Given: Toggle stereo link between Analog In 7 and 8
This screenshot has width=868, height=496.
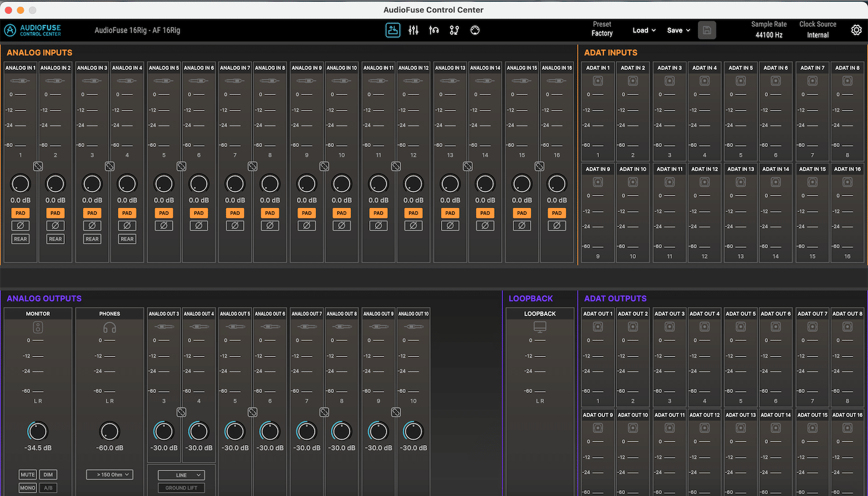Looking at the screenshot, I should click(x=252, y=166).
